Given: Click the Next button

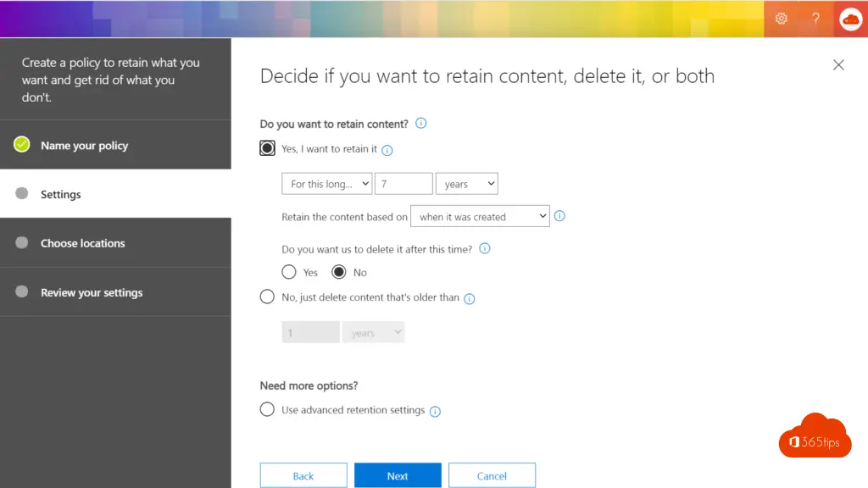Looking at the screenshot, I should (x=398, y=475).
